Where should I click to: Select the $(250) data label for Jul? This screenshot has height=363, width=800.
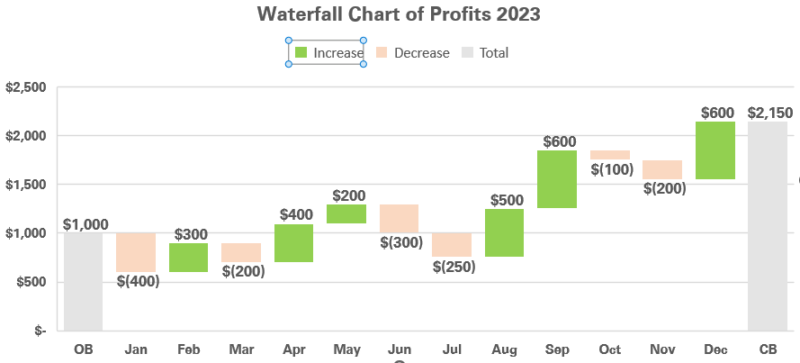(454, 267)
